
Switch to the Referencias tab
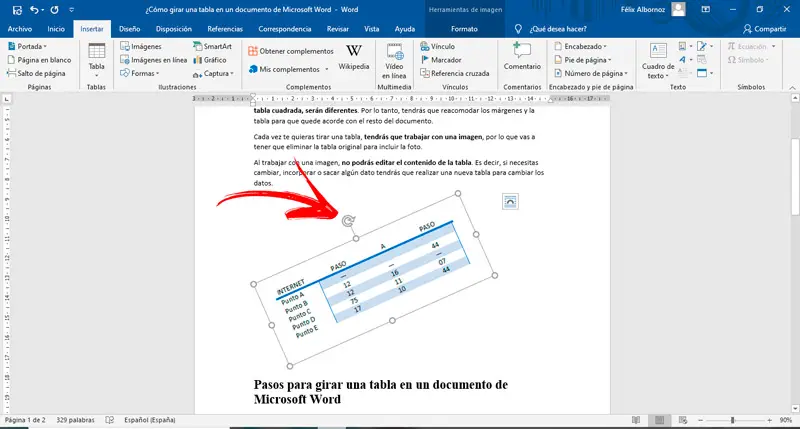225,29
